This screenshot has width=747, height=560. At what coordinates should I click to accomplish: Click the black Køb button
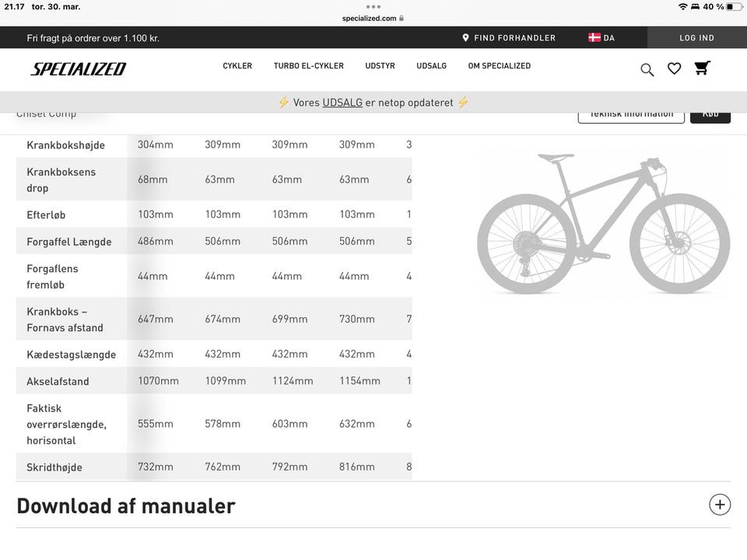(710, 116)
